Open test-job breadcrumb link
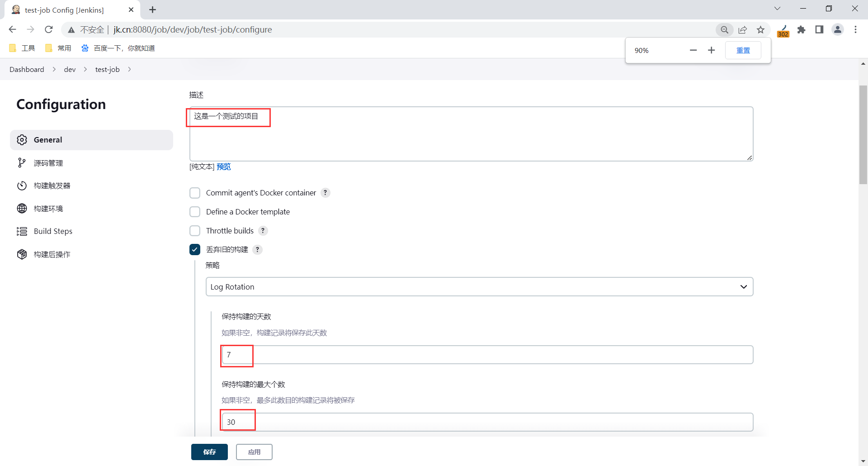The height and width of the screenshot is (466, 868). (x=107, y=69)
